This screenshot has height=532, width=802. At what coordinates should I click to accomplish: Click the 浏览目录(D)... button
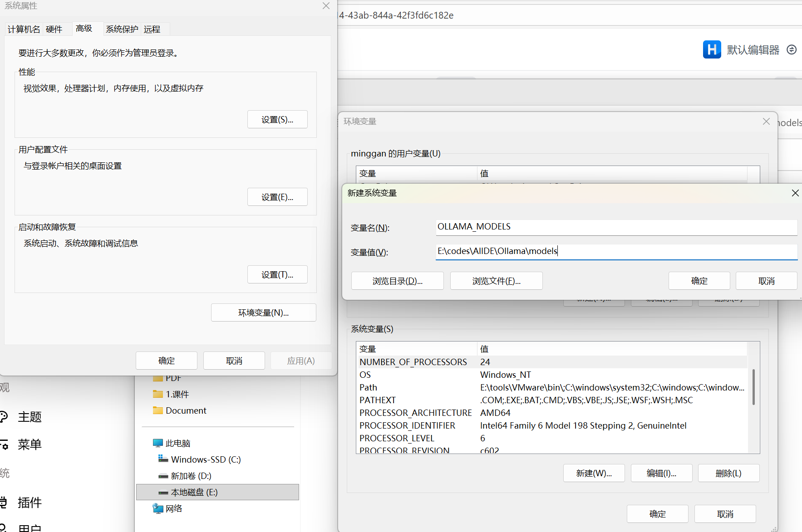click(397, 281)
